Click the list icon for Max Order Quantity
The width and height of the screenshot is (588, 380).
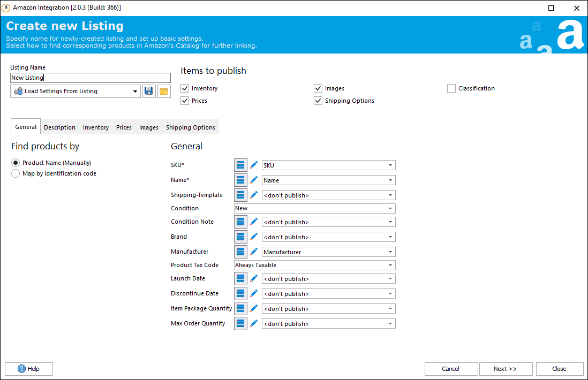pyautogui.click(x=240, y=323)
